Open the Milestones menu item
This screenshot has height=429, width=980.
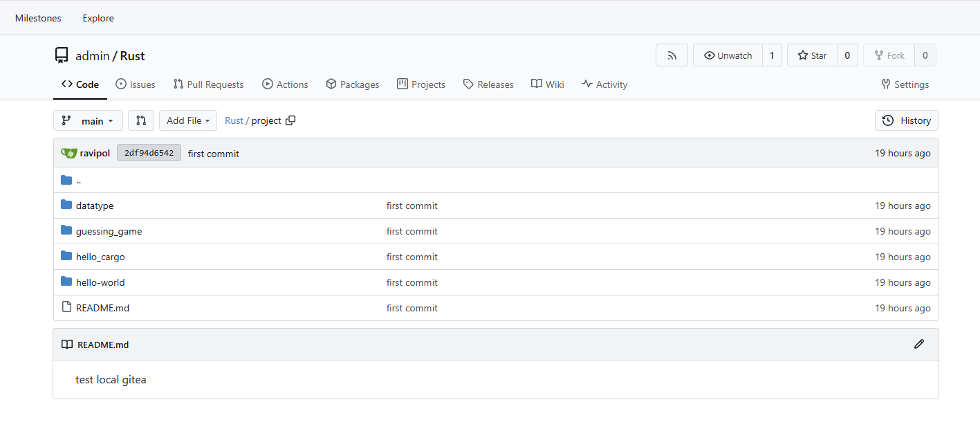click(38, 18)
